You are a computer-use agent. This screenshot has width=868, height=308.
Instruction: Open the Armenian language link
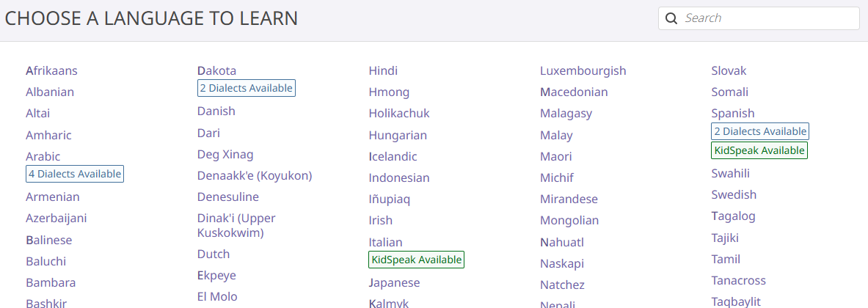point(53,197)
